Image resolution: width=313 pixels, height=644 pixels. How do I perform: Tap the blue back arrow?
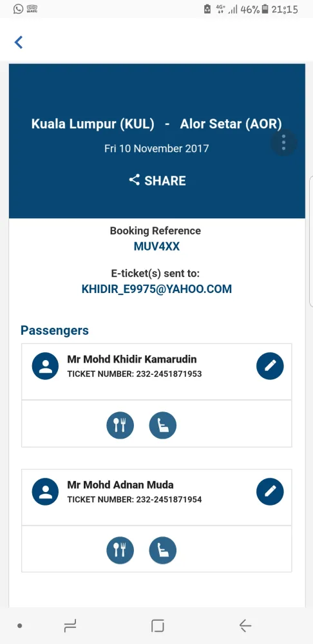pos(19,43)
